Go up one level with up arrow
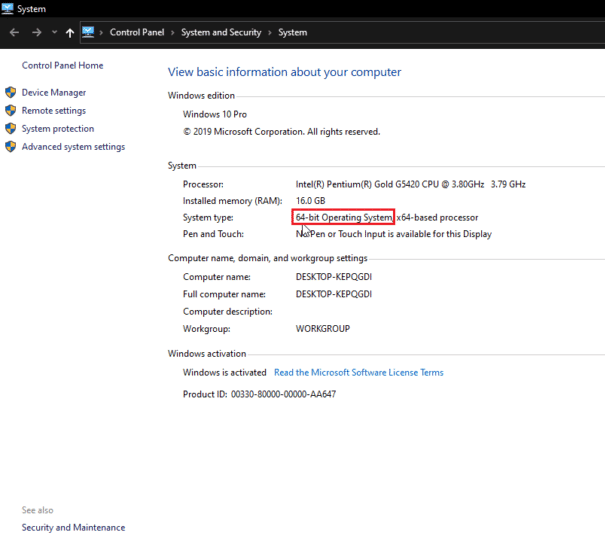The image size is (605, 540). 69,33
